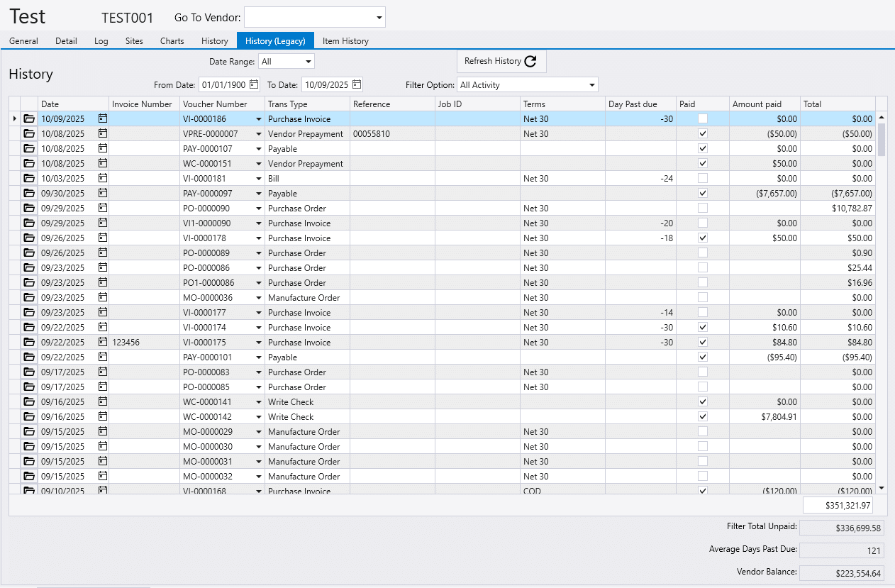The width and height of the screenshot is (895, 588).
Task: Click calendar icon in WC-0000142 row
Action: click(103, 417)
